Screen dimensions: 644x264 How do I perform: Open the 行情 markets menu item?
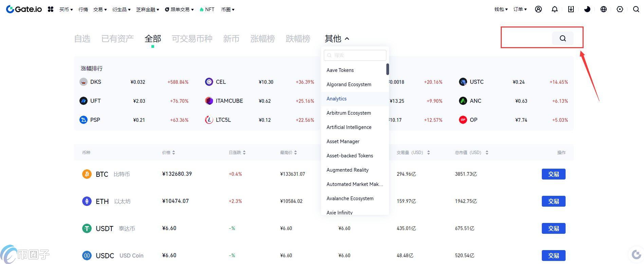[83, 10]
